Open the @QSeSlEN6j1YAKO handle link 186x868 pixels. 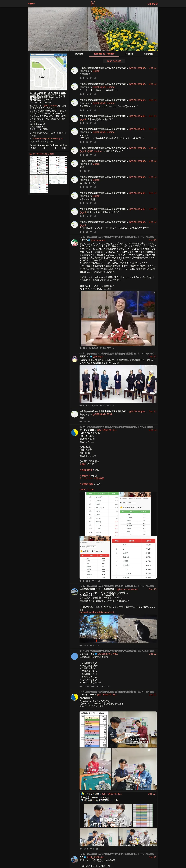click(x=108, y=654)
